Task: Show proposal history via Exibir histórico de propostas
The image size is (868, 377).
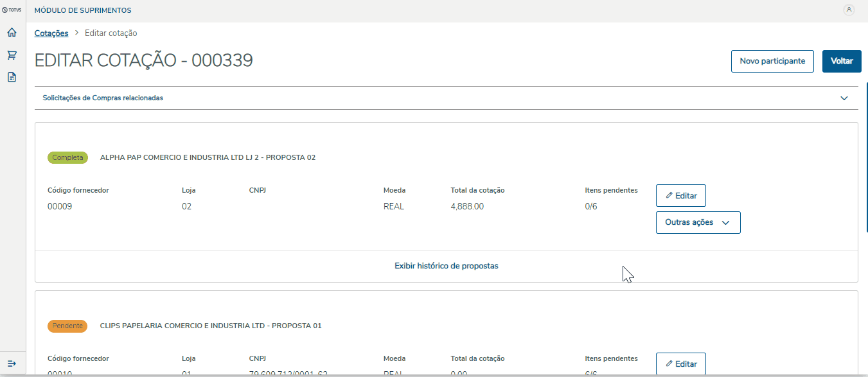Action: (446, 266)
